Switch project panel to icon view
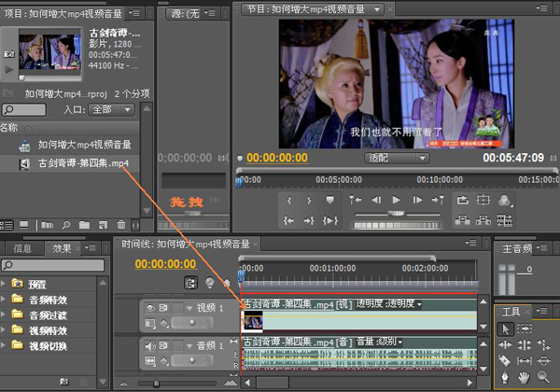This screenshot has height=392, width=560. click(24, 225)
